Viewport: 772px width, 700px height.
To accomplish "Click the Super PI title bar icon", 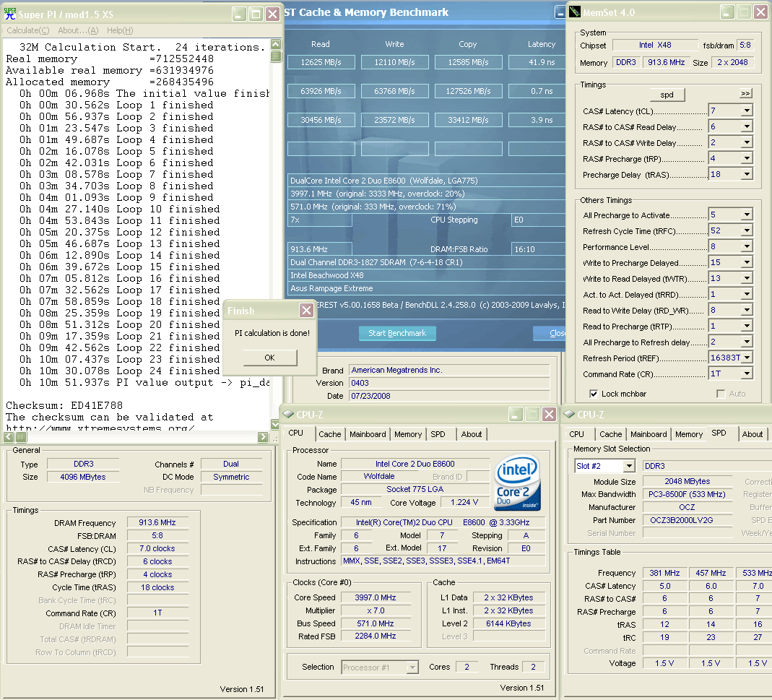I will 10,14.
